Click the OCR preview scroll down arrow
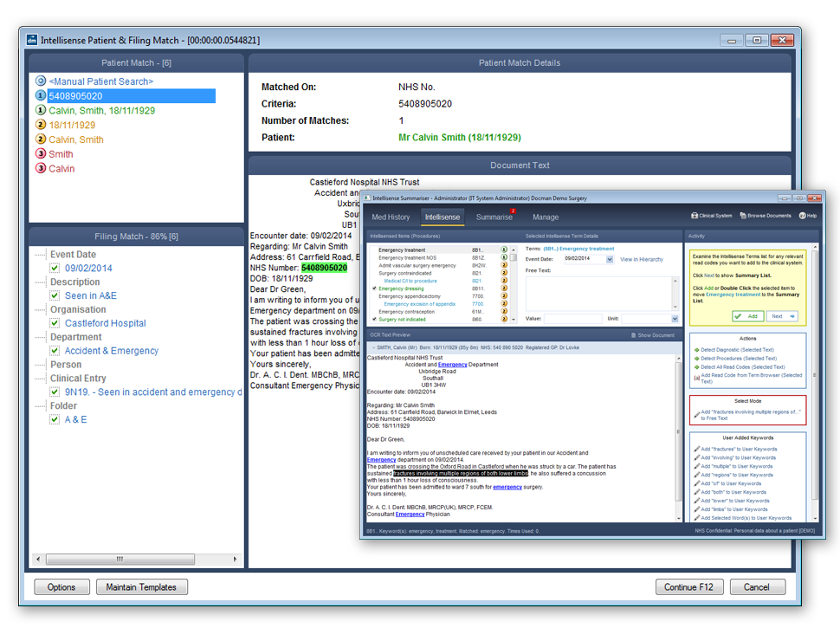The height and width of the screenshot is (628, 840). [679, 518]
